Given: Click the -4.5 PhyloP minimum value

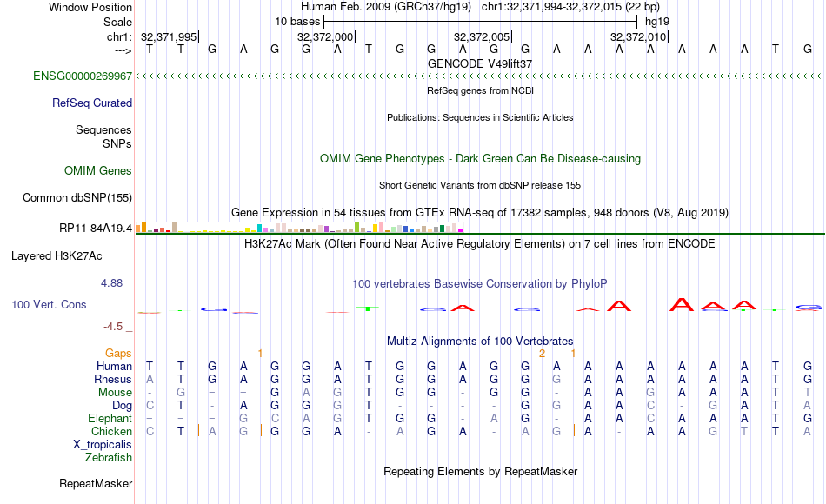Looking at the screenshot, I should click(x=113, y=327).
